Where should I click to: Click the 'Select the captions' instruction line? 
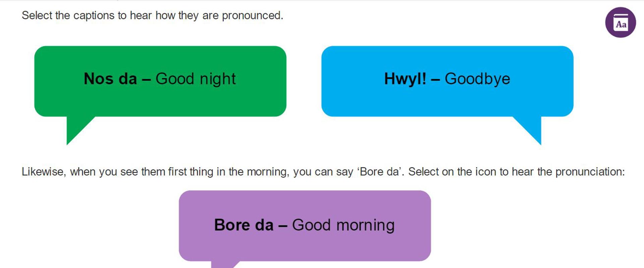tap(153, 15)
